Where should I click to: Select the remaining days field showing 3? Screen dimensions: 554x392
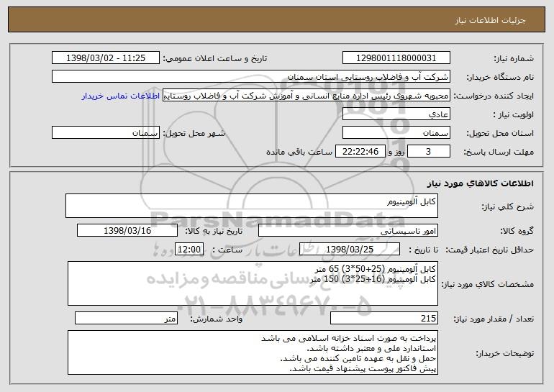click(x=429, y=152)
